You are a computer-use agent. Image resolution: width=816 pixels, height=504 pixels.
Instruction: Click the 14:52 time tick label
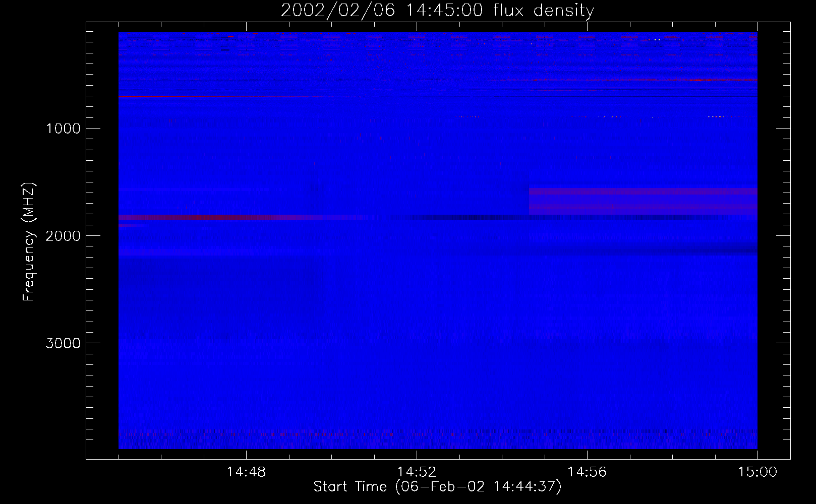click(417, 472)
